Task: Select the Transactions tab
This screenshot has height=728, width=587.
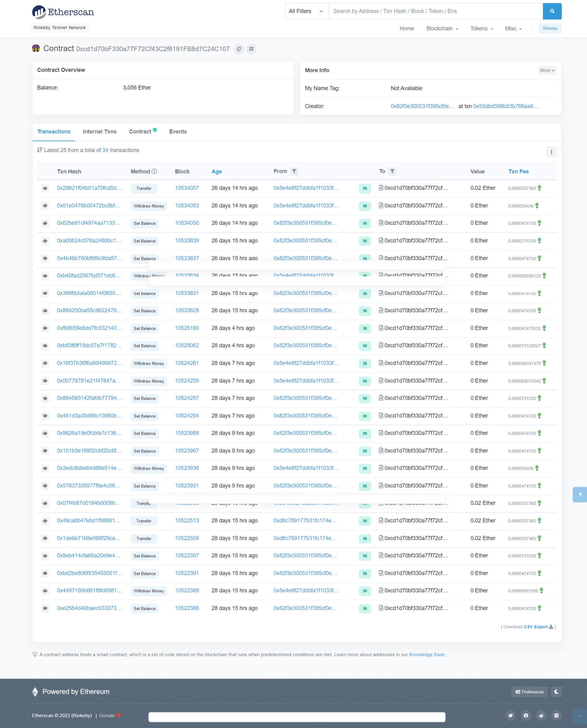Action: [54, 132]
